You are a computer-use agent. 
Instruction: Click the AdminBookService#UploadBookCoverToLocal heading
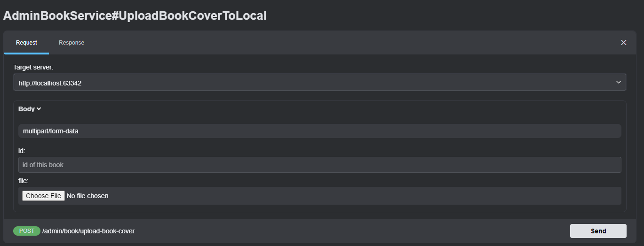(135, 16)
